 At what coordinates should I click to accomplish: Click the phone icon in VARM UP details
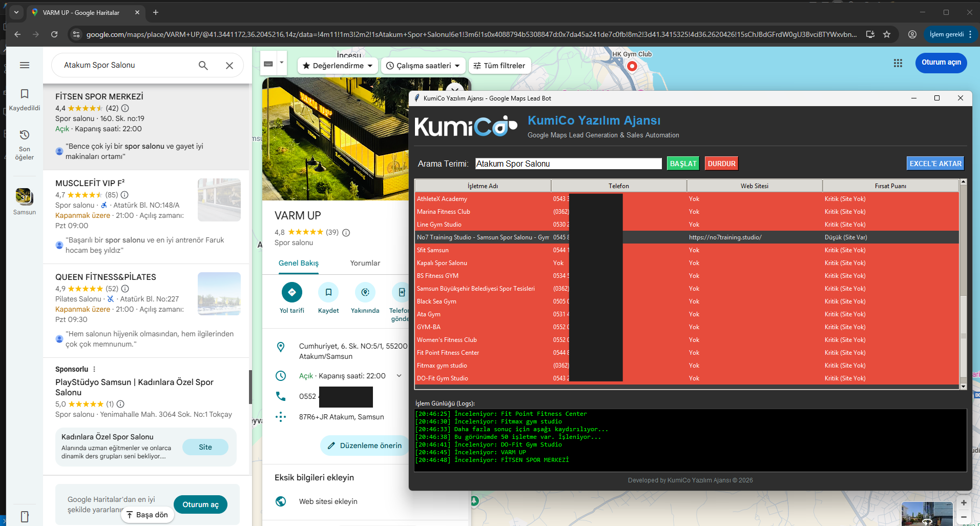pyautogui.click(x=281, y=396)
